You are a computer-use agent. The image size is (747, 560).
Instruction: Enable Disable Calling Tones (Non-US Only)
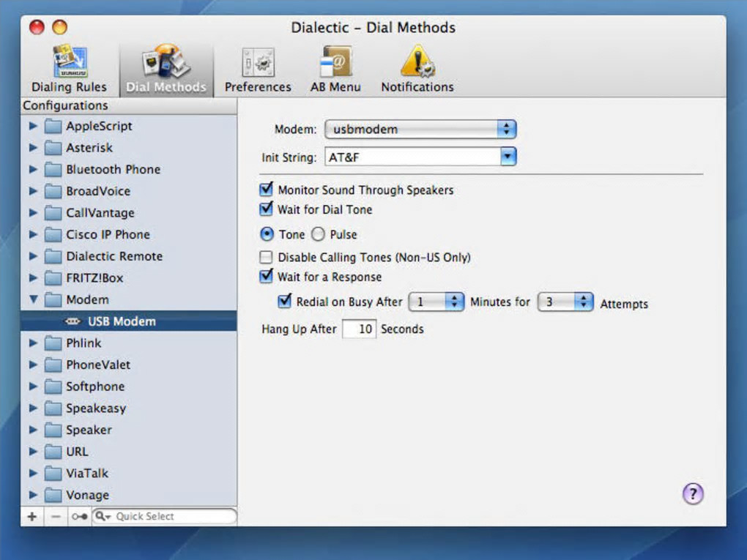tap(266, 257)
